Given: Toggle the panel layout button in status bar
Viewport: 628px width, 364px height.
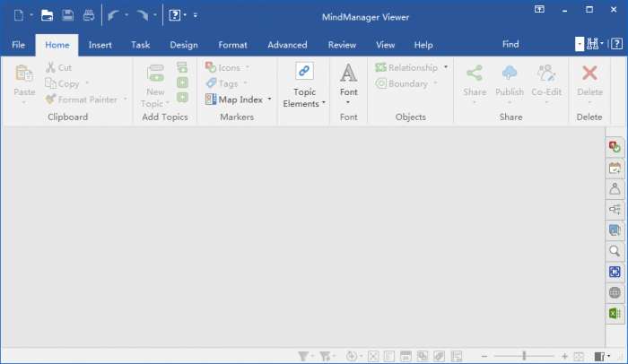Looking at the screenshot, I should pyautogui.click(x=599, y=356).
